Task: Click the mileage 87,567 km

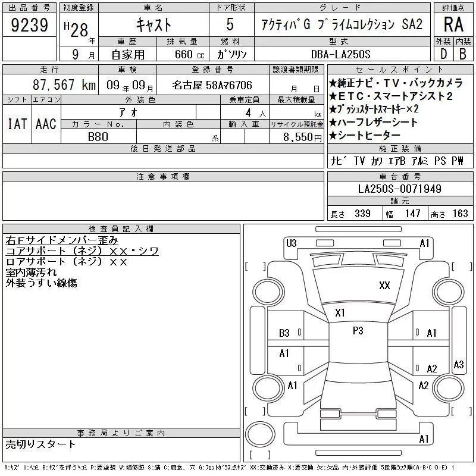Action: tap(64, 84)
